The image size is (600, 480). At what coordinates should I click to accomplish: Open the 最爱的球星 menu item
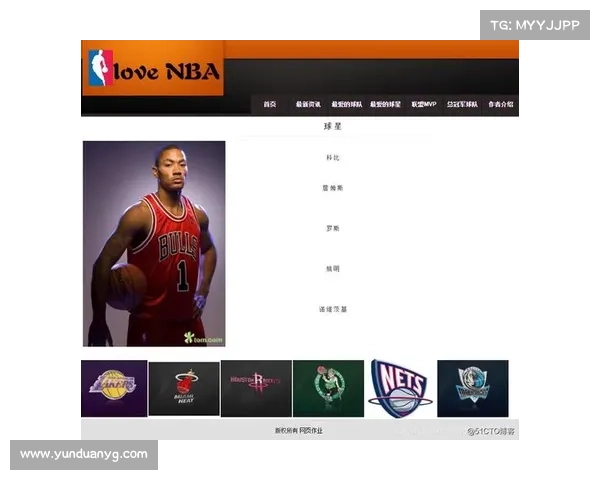point(386,104)
